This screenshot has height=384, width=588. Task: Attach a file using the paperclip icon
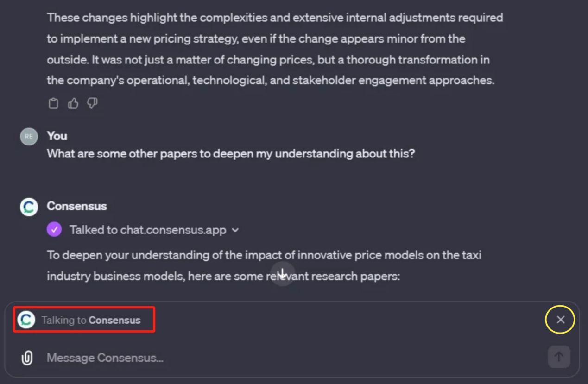(27, 358)
